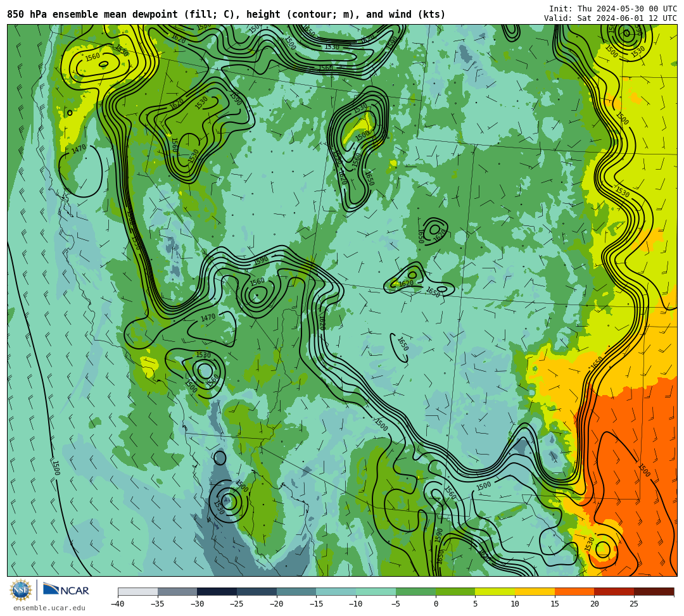The height and width of the screenshot is (616, 684).
Task: Pick the teal-slate -20 to -15 colorbar swatch
Action: pos(296,591)
